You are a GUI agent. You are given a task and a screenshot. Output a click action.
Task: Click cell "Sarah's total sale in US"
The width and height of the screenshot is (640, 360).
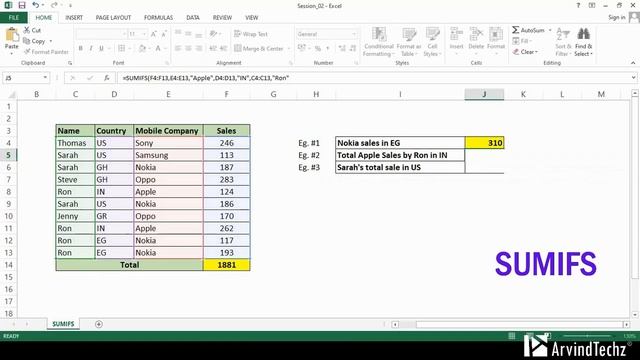400,167
